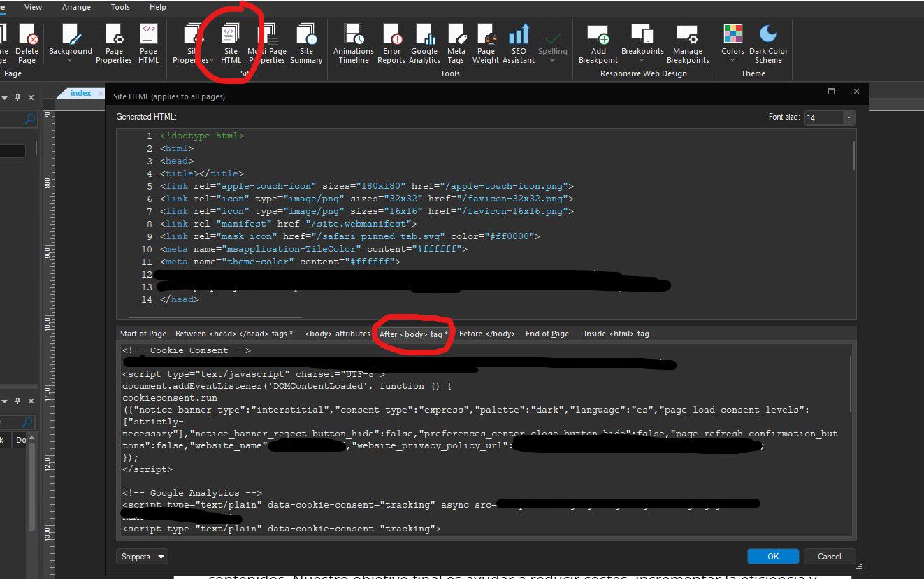
Task: Open Site Properties in the ribbon
Action: tap(192, 44)
